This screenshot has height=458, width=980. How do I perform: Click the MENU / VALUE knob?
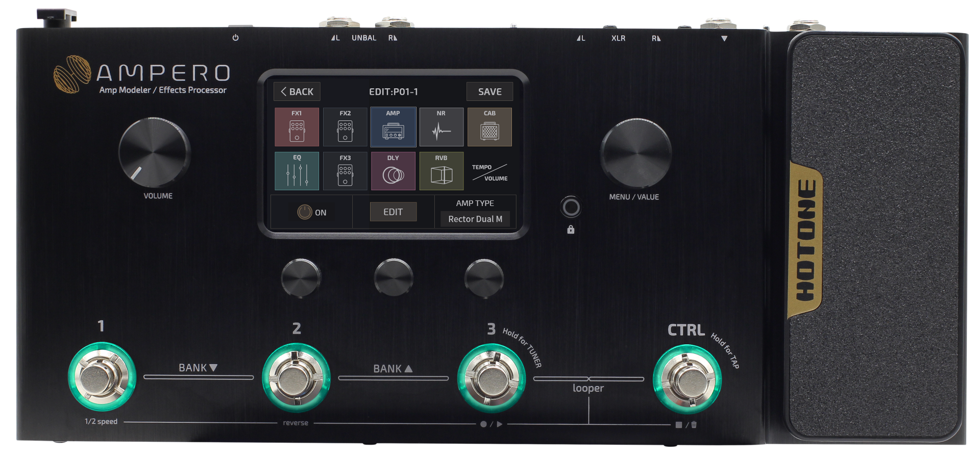636,153
